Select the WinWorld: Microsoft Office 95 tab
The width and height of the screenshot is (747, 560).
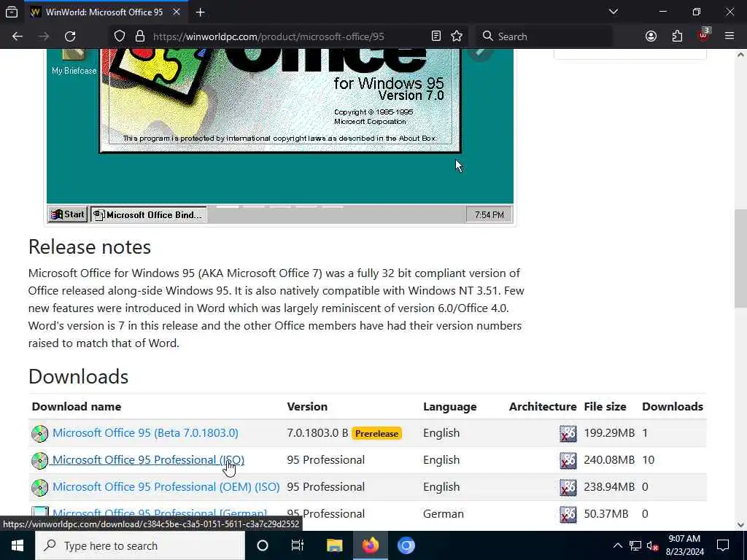click(x=104, y=12)
